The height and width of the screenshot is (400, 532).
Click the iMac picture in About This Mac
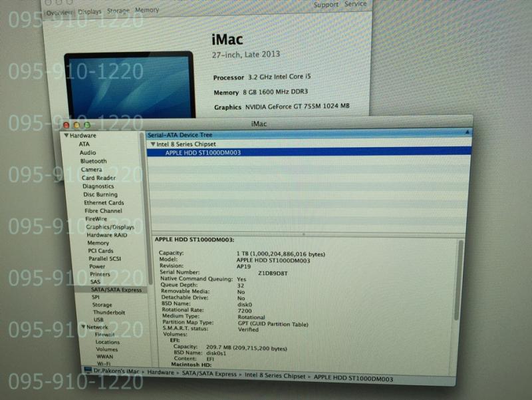(130, 85)
